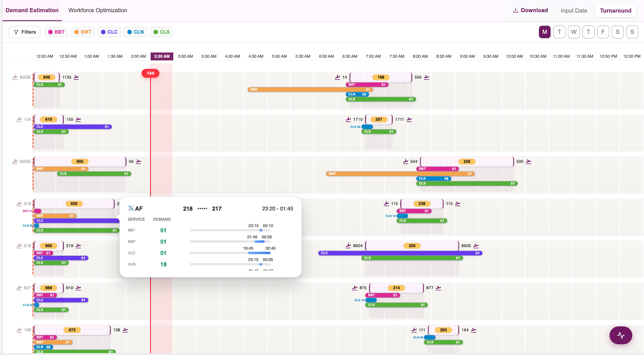Click the 2:30 AM highlighted time header
This screenshot has height=355, width=644.
pos(162,56)
